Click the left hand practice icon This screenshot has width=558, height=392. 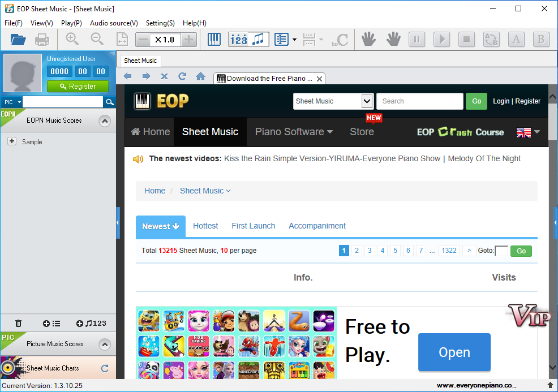368,40
